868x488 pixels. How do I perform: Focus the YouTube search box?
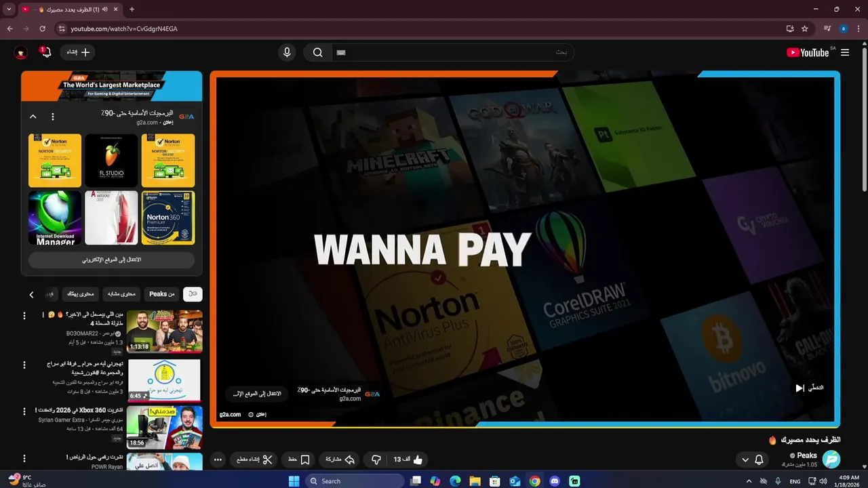(452, 52)
